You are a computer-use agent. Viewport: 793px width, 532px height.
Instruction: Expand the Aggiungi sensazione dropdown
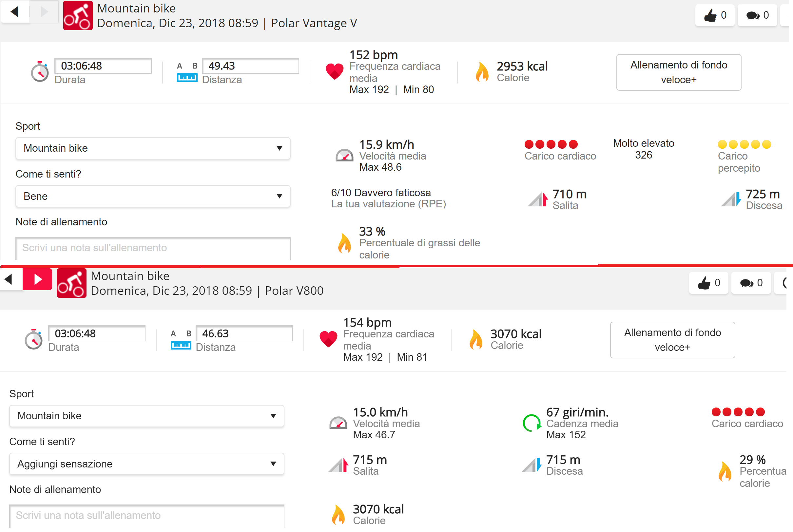click(146, 464)
